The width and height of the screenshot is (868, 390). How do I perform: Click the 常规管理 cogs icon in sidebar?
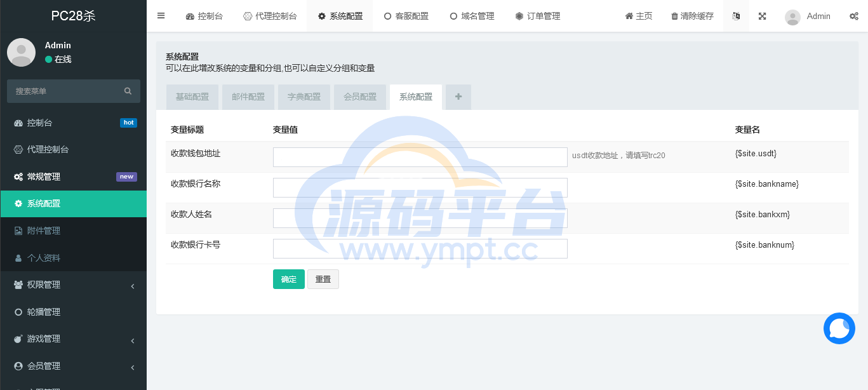click(18, 177)
